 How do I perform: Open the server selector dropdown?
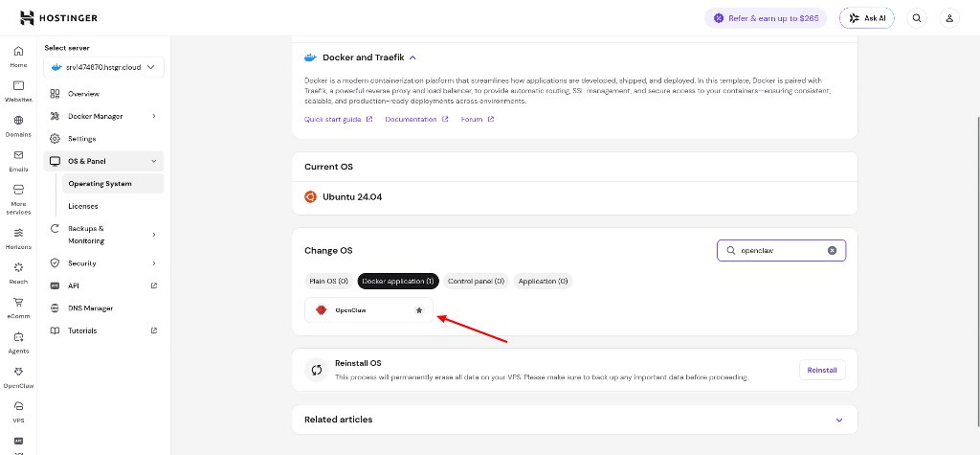click(103, 68)
